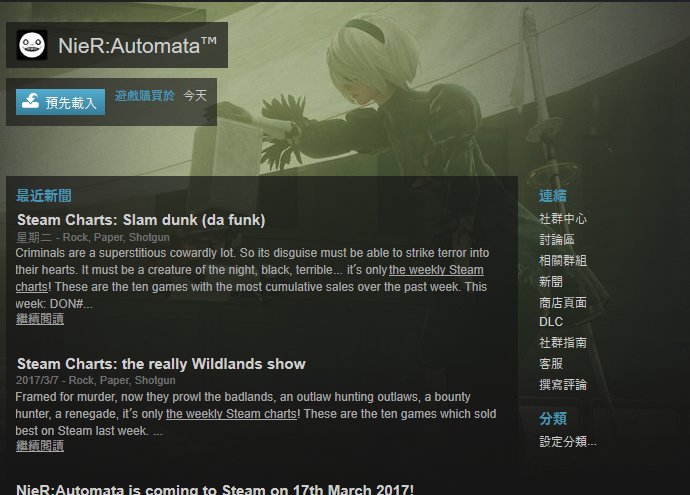Click the download icon on the 預先載入 button

[x=31, y=101]
